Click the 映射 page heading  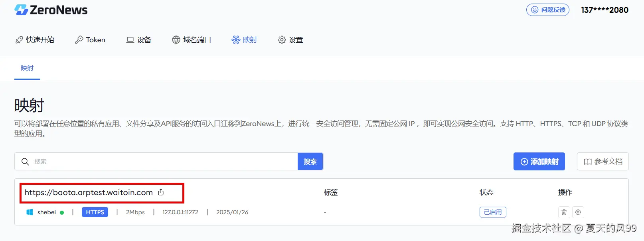point(29,106)
